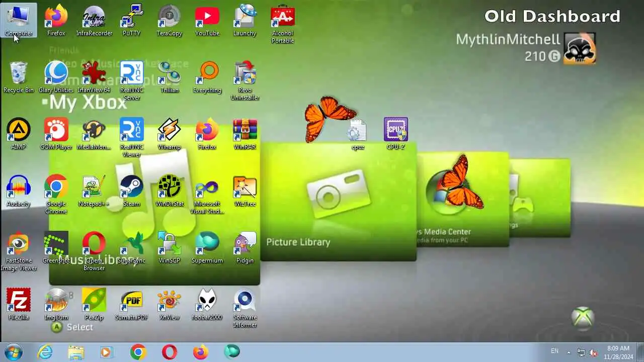Image resolution: width=644 pixels, height=362 pixels.
Task: Open the WinSCP shortcut
Action: point(170,248)
